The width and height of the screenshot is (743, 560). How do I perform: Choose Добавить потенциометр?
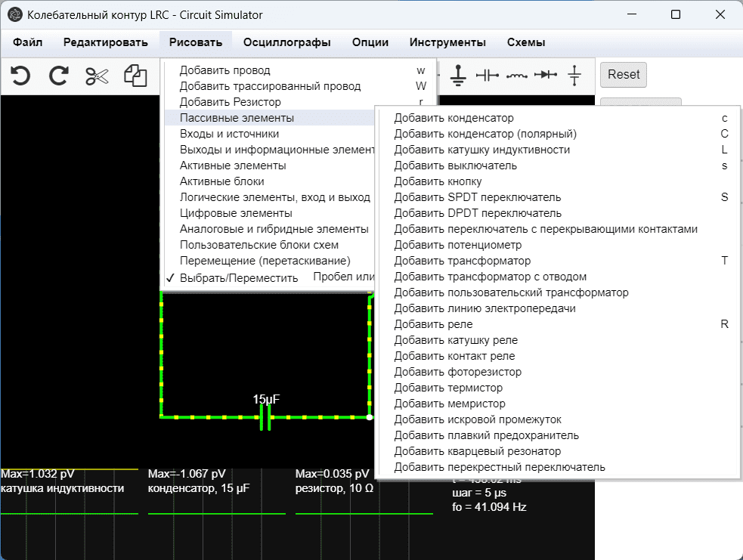tap(559, 245)
